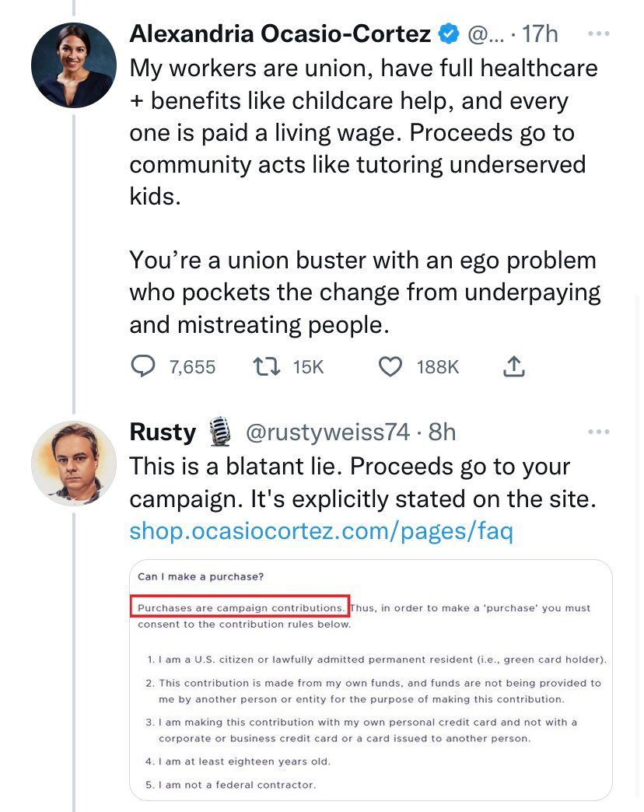The height and width of the screenshot is (812, 644).
Task: Open three-dot menu on Rusty's tweet
Action: (x=598, y=432)
